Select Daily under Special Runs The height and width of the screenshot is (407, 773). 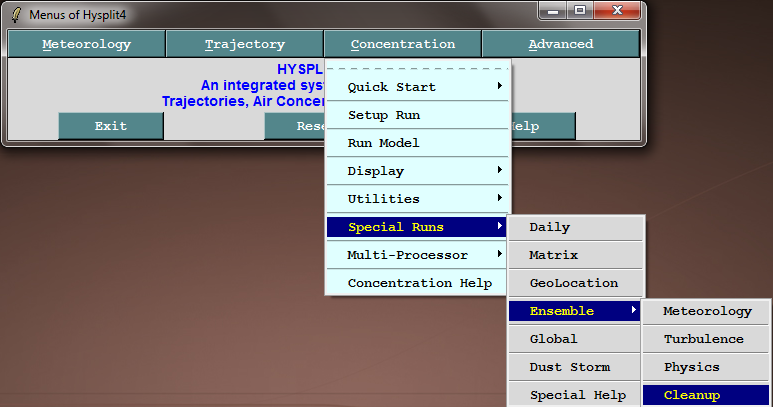(x=575, y=227)
